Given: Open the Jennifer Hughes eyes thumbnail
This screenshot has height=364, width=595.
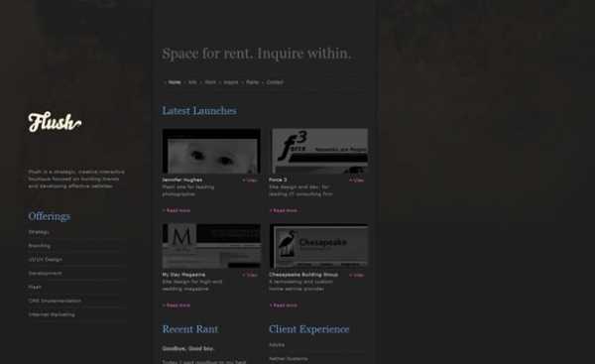Looking at the screenshot, I should click(211, 151).
